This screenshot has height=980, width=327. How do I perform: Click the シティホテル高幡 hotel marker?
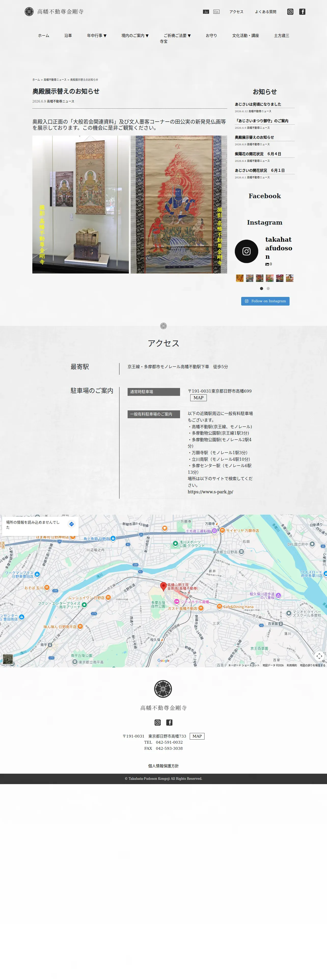177,601
